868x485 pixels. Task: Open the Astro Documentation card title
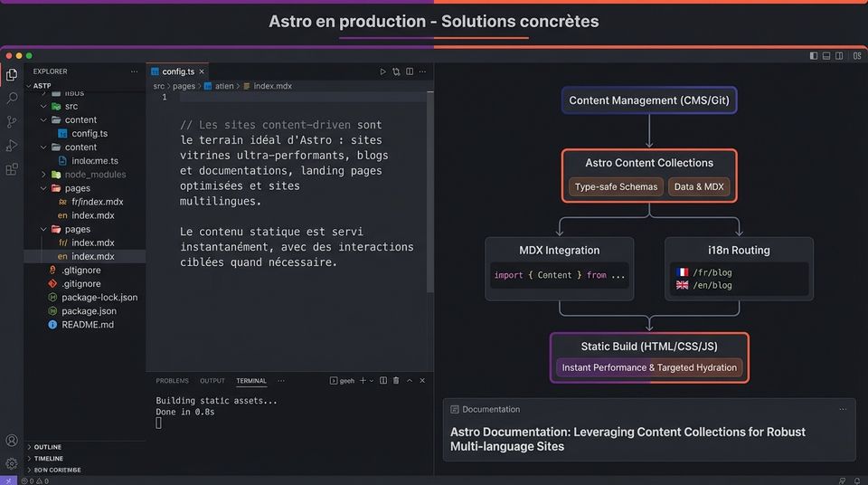click(627, 439)
